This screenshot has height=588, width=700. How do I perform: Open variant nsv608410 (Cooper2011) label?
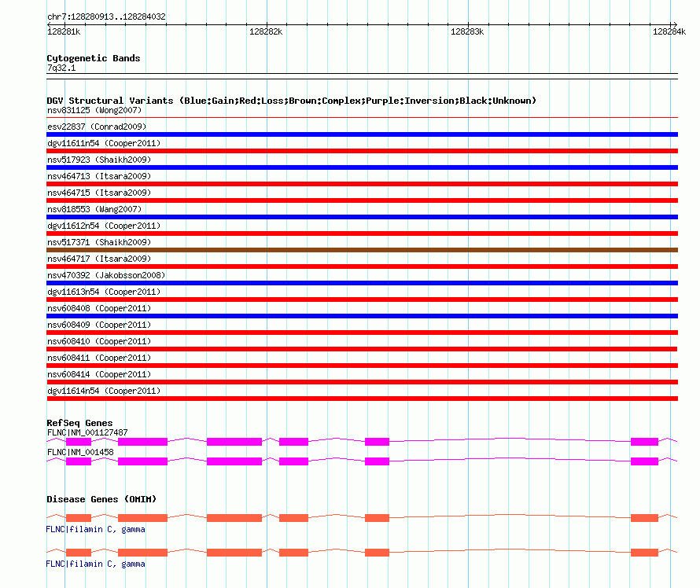pyautogui.click(x=99, y=341)
